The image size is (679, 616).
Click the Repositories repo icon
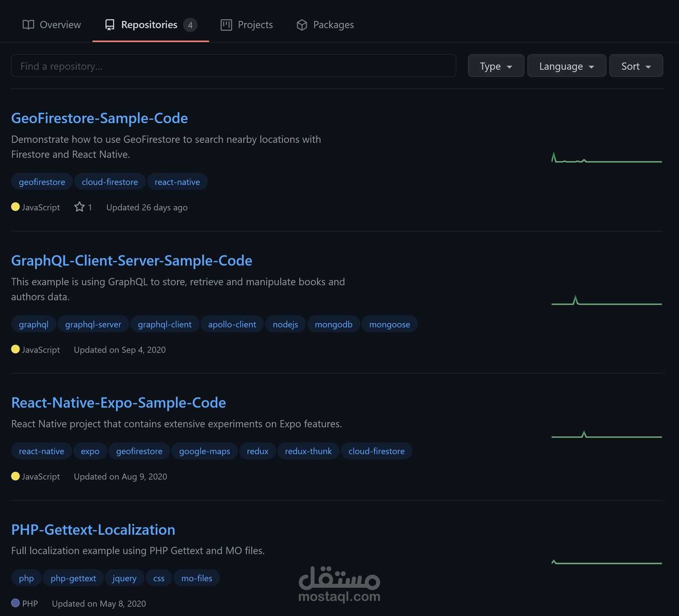tap(110, 25)
